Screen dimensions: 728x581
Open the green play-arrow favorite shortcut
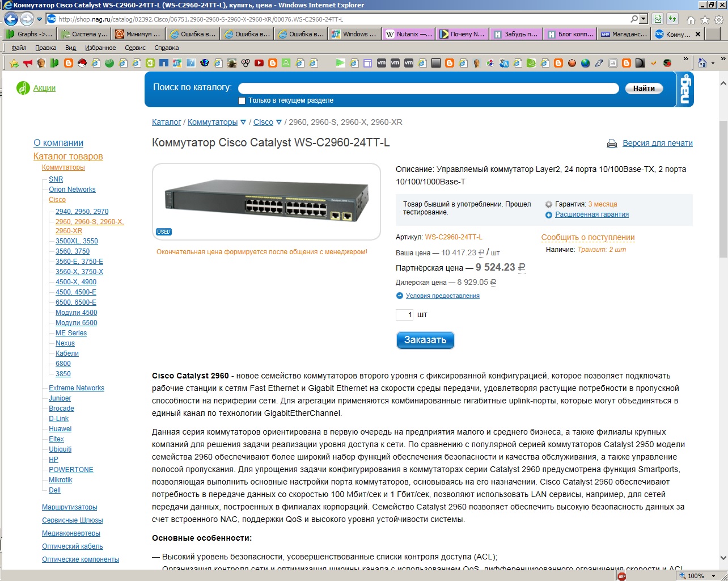point(340,63)
